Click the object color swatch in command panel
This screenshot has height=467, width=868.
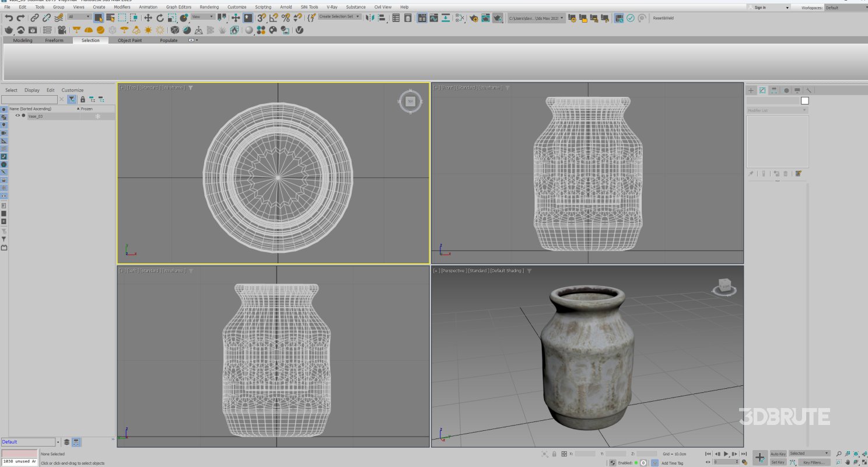click(804, 100)
